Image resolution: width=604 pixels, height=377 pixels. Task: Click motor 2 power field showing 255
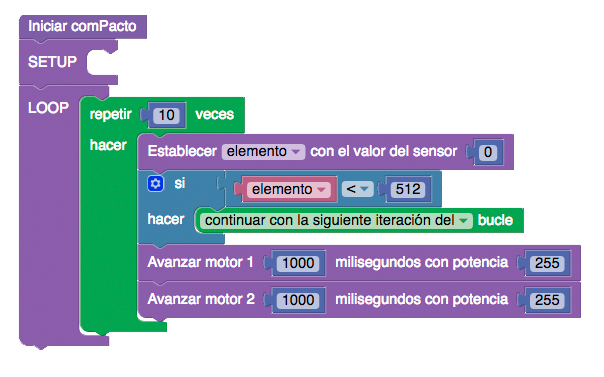point(547,300)
